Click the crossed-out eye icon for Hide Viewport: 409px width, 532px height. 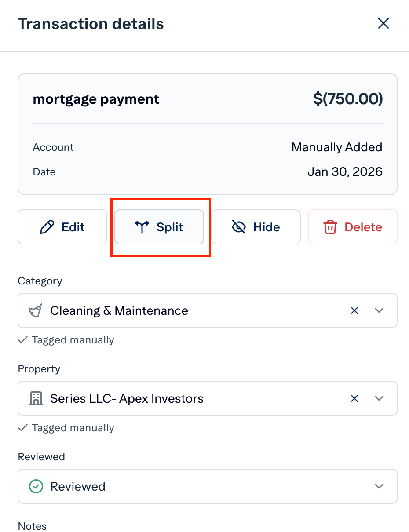tap(238, 227)
